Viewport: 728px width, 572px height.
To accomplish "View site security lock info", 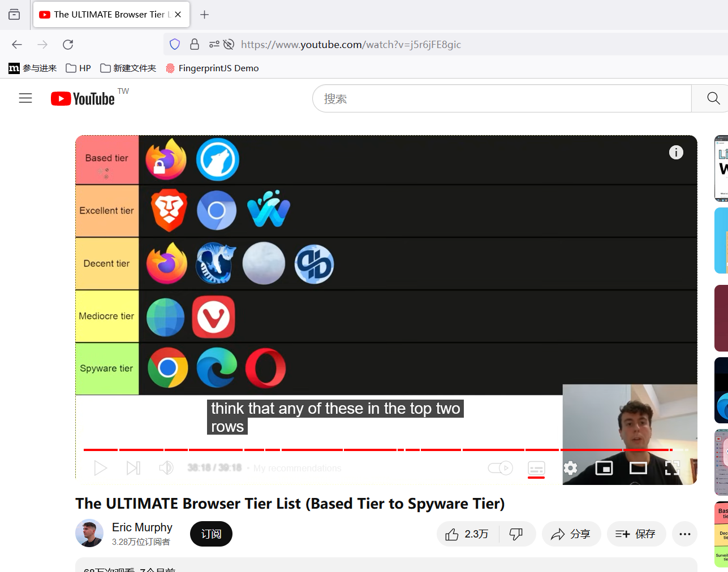I will click(195, 45).
